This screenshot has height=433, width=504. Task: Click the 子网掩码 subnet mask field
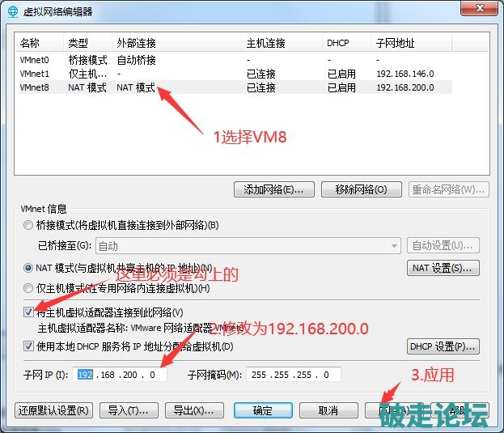coord(294,375)
